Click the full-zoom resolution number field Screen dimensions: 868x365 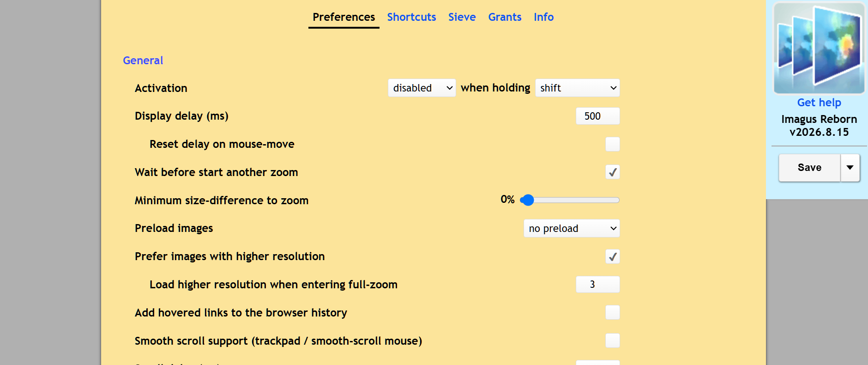(x=598, y=285)
